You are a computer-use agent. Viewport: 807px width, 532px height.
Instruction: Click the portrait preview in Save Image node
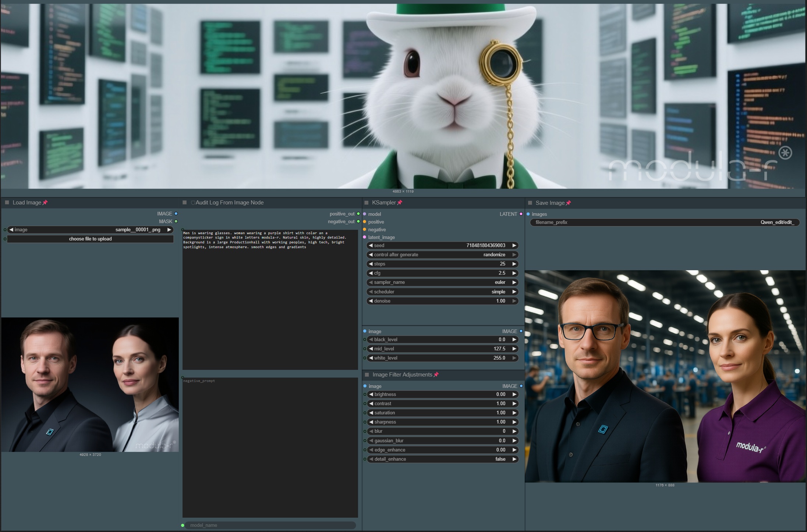point(665,375)
